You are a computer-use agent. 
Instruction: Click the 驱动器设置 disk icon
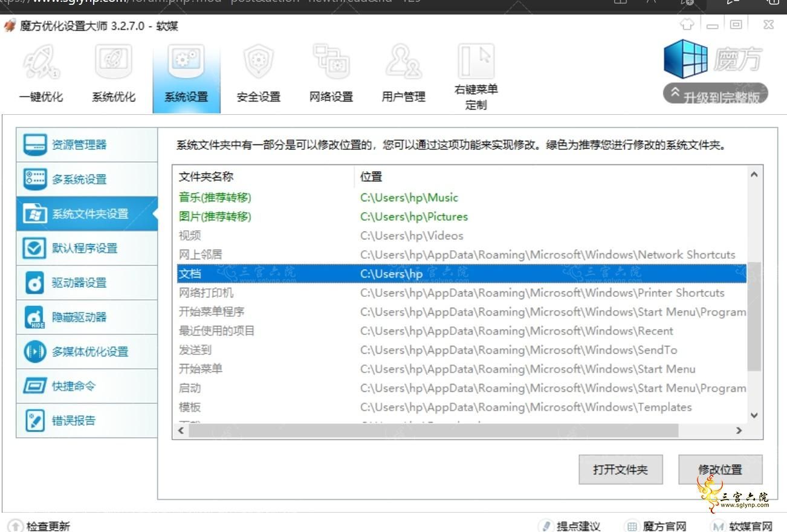(x=34, y=282)
